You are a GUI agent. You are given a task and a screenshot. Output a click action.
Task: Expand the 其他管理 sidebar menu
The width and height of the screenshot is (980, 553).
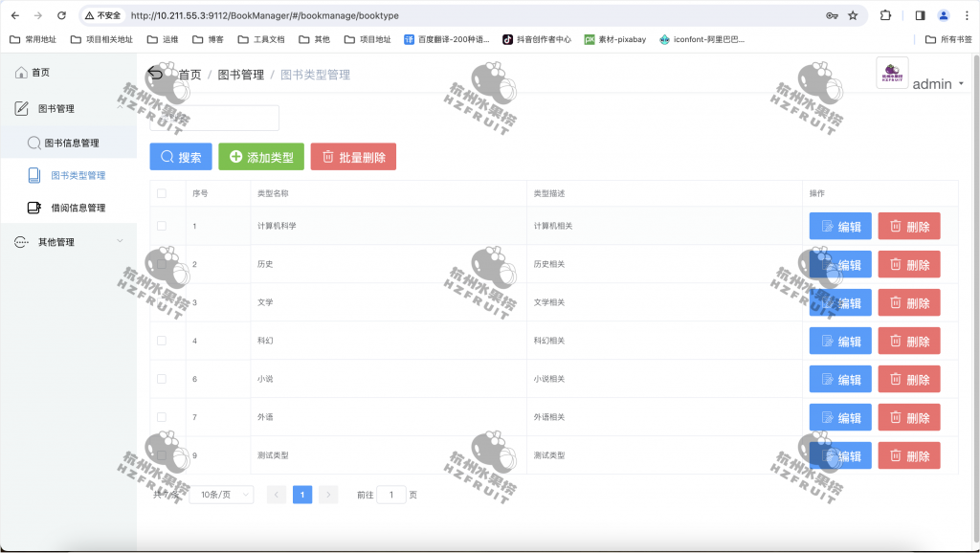click(57, 242)
